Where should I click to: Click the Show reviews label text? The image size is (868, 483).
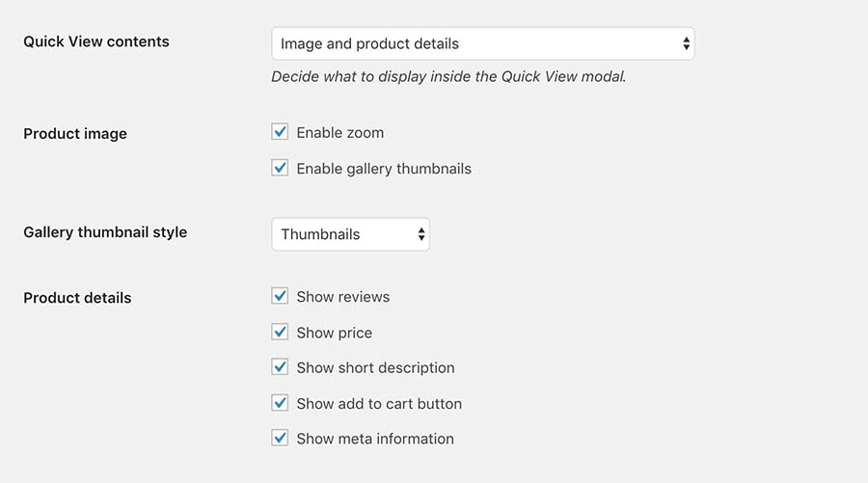click(x=342, y=297)
